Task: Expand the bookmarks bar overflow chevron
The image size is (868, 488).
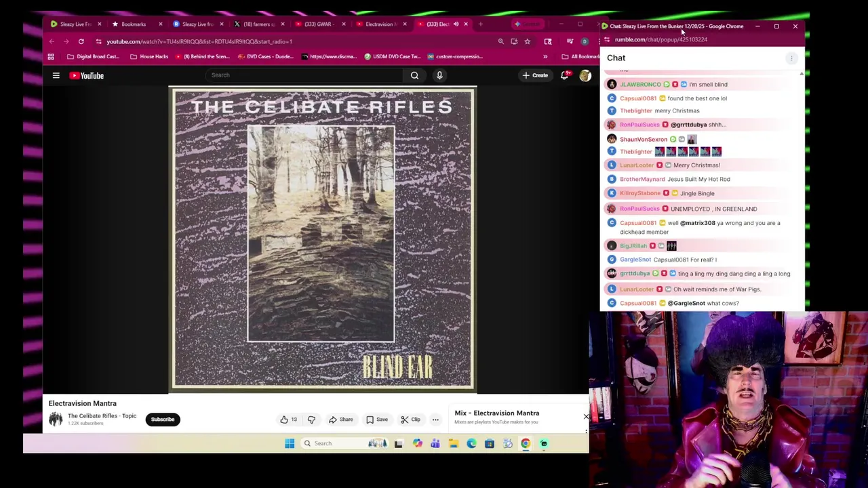Action: click(x=545, y=57)
